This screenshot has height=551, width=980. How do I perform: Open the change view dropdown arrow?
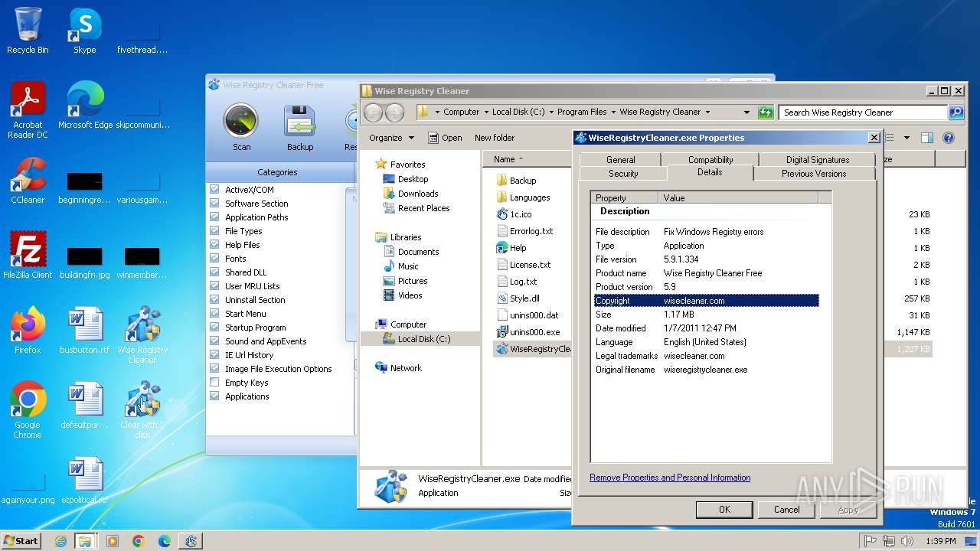pyautogui.click(x=906, y=138)
